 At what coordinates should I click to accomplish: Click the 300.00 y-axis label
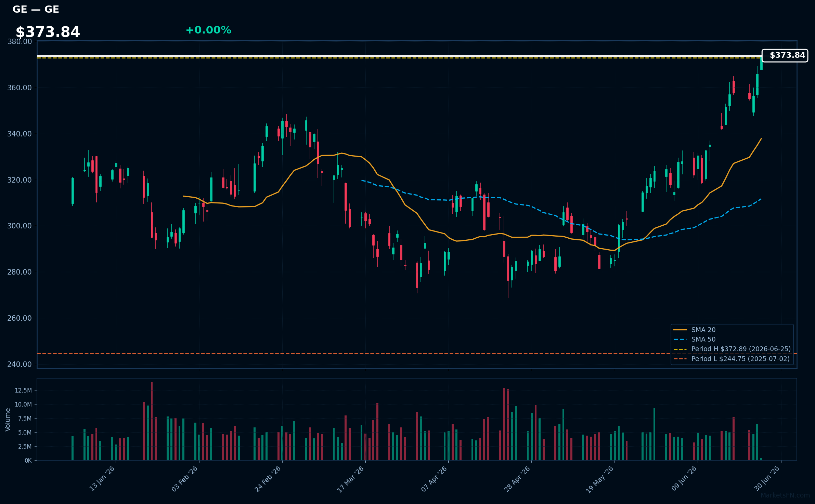20,226
